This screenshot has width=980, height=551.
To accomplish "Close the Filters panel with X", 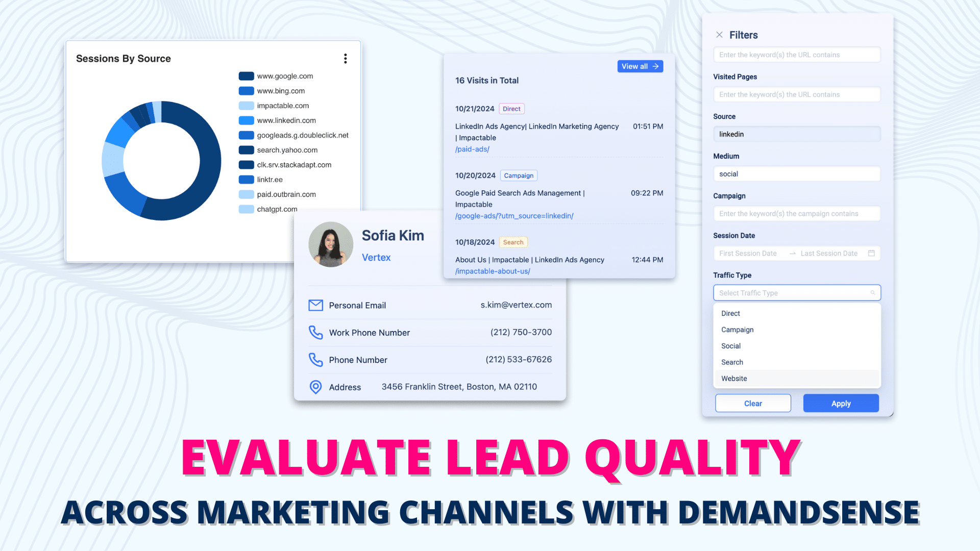I will (719, 35).
